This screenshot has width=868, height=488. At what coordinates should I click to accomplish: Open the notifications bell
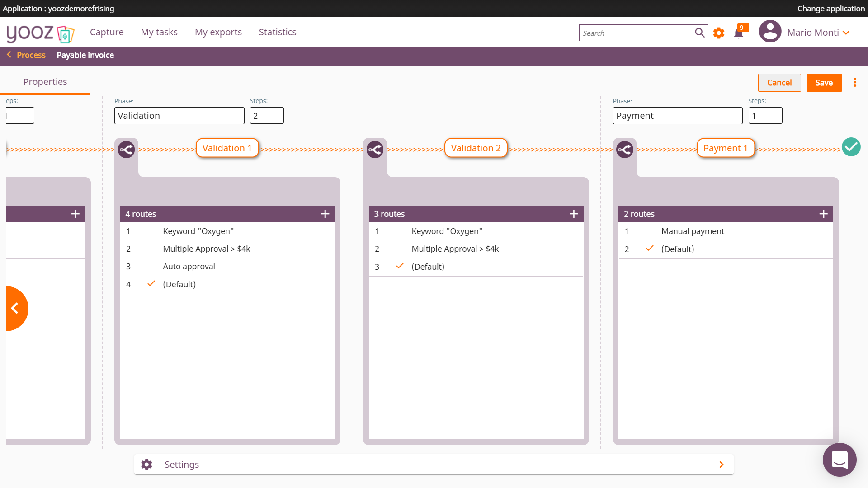(739, 33)
